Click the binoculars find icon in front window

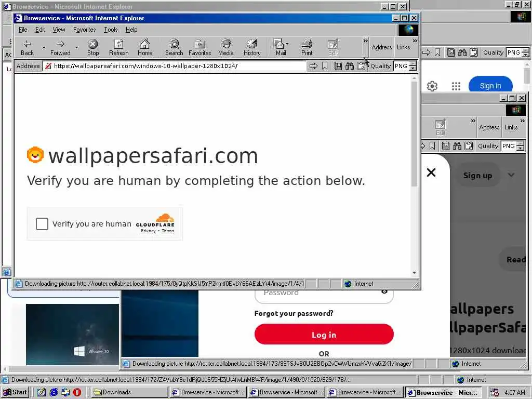coord(350,66)
